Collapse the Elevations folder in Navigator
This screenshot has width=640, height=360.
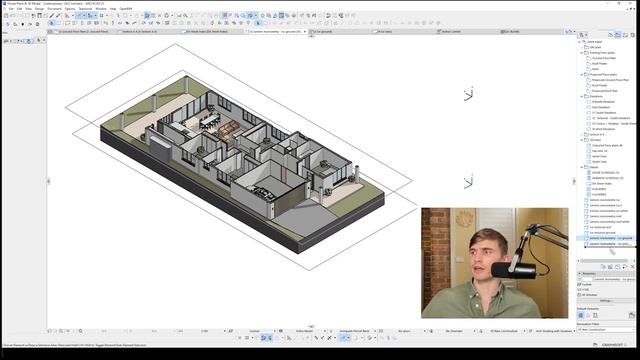coord(582,96)
